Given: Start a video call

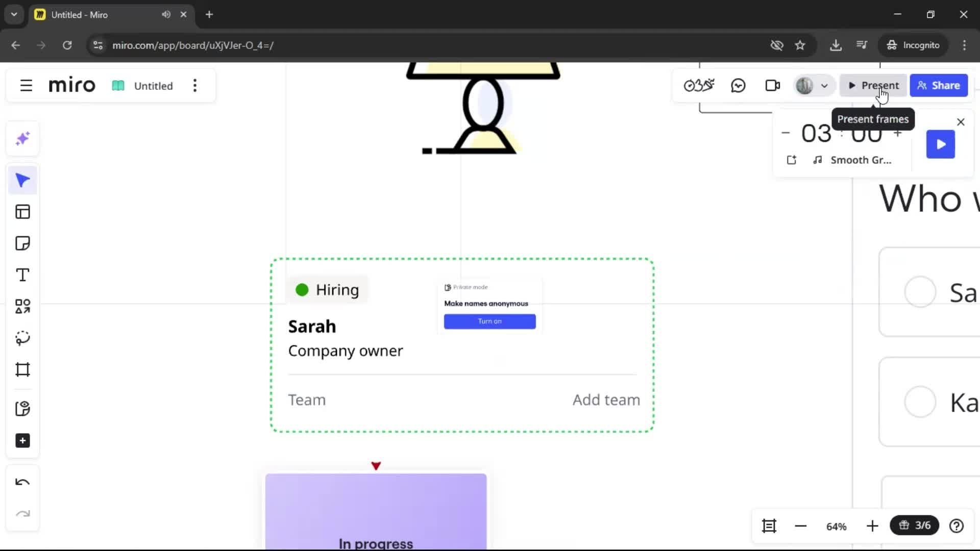Looking at the screenshot, I should [x=773, y=85].
